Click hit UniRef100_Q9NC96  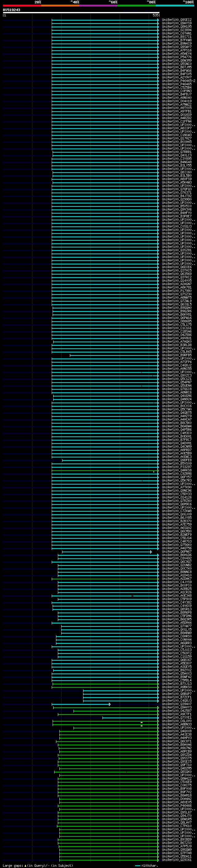click(x=177, y=491)
